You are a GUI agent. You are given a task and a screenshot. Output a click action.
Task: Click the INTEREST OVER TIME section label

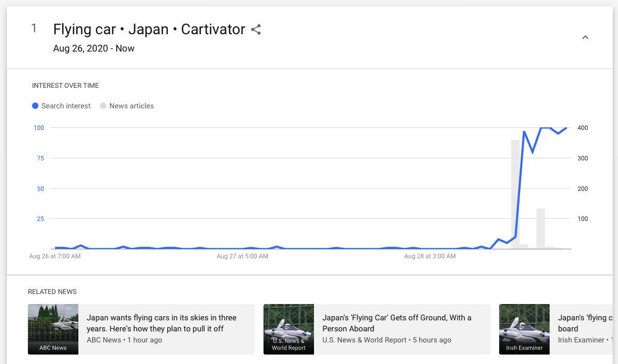(x=65, y=85)
